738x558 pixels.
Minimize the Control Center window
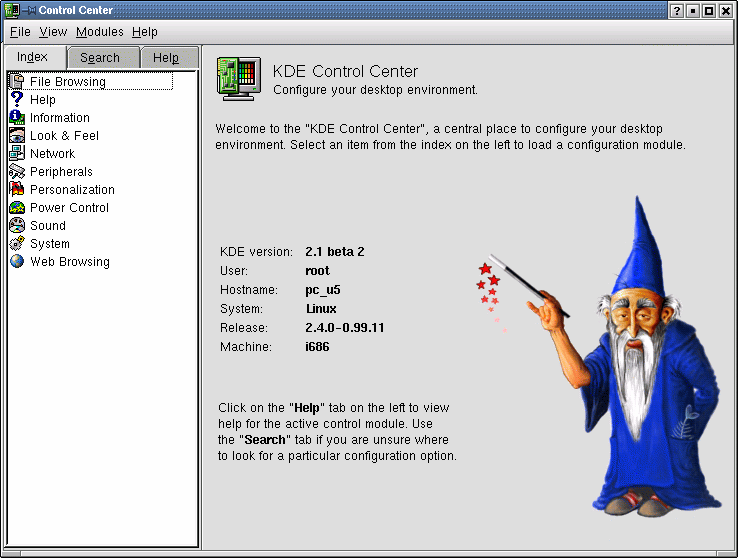(693, 10)
